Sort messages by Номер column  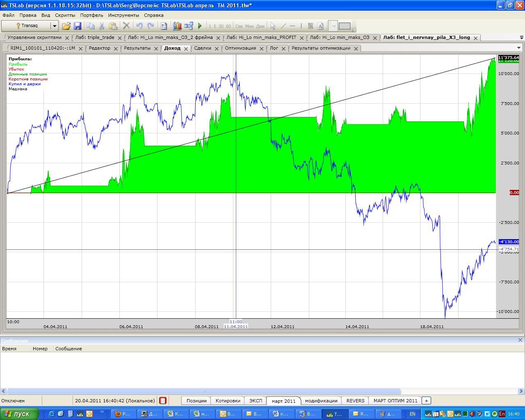coord(42,349)
